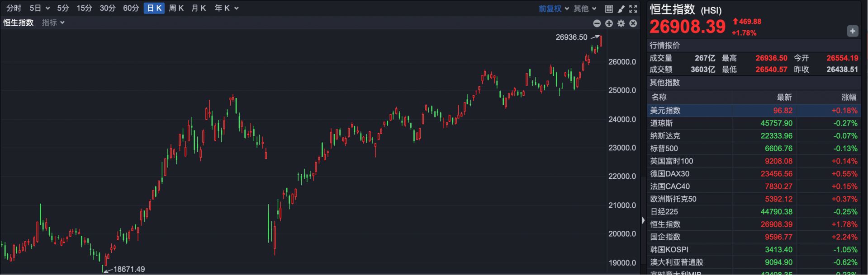
Task: Expand the 指标 indicators dropdown
Action: coord(53,23)
